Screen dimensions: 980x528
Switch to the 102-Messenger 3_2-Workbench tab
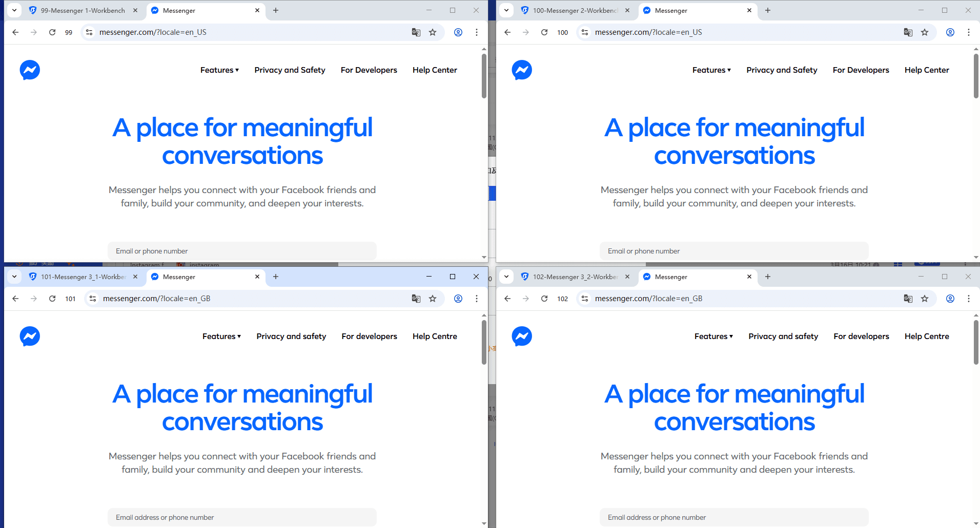click(574, 277)
